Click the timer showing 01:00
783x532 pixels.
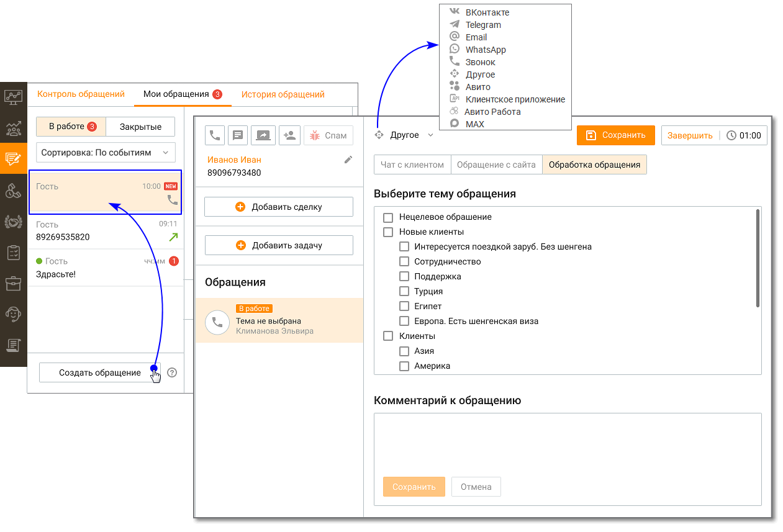tap(744, 135)
